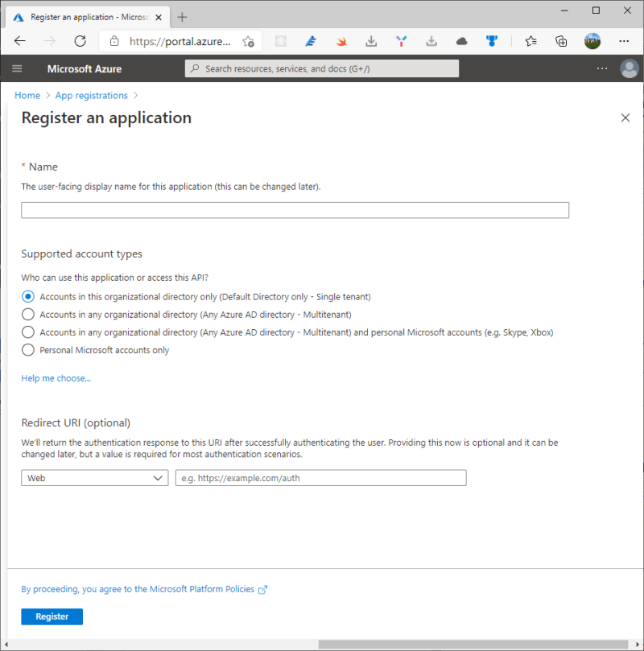This screenshot has width=644, height=651.
Task: Click the scrollbar left arrow
Action: [x=6, y=645]
